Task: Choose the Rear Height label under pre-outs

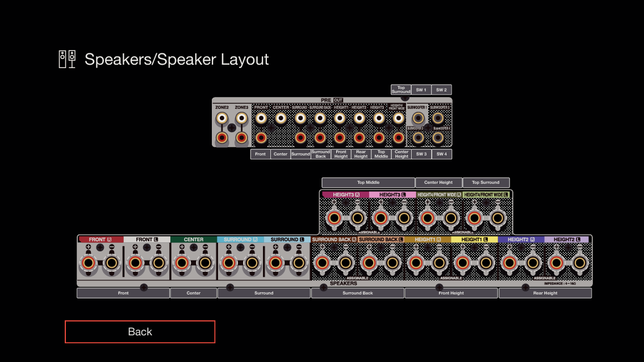Action: (361, 154)
